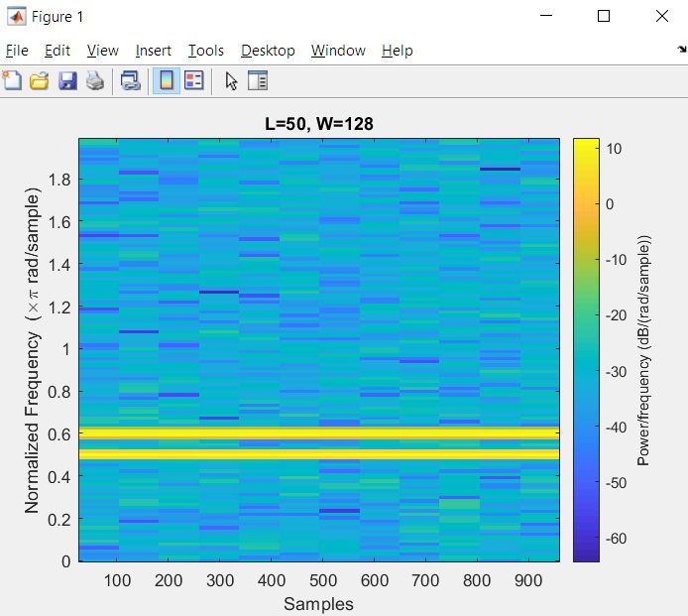Click the Samples x-axis label
The image size is (688, 616).
[318, 604]
